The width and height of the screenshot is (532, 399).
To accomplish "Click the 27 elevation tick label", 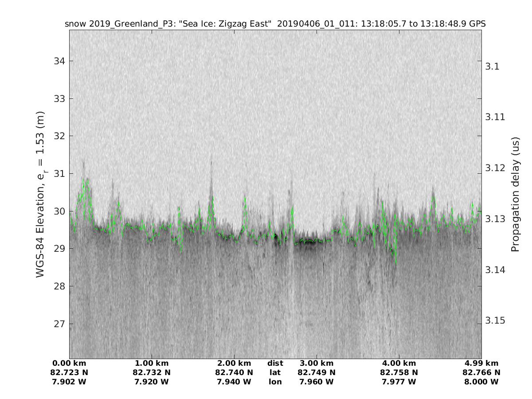I will pos(59,324).
